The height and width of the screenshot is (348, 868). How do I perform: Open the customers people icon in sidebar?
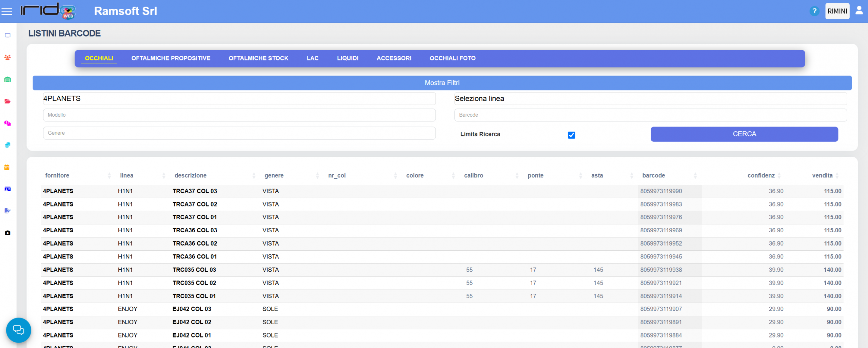7,57
